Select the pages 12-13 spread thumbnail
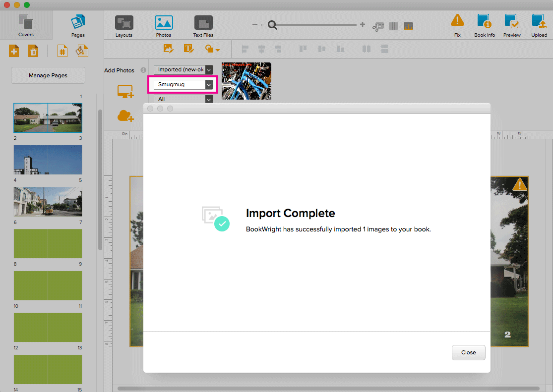This screenshot has width=553, height=392. [x=48, y=328]
